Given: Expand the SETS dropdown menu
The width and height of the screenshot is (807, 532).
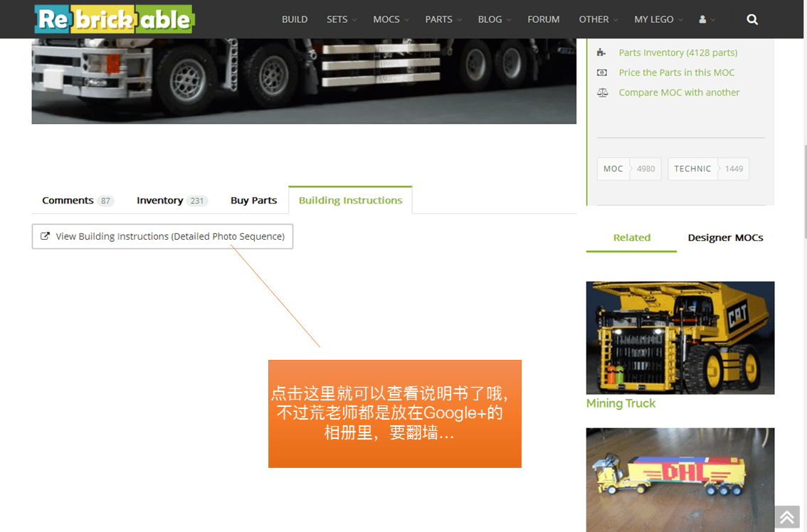Looking at the screenshot, I should (x=341, y=19).
